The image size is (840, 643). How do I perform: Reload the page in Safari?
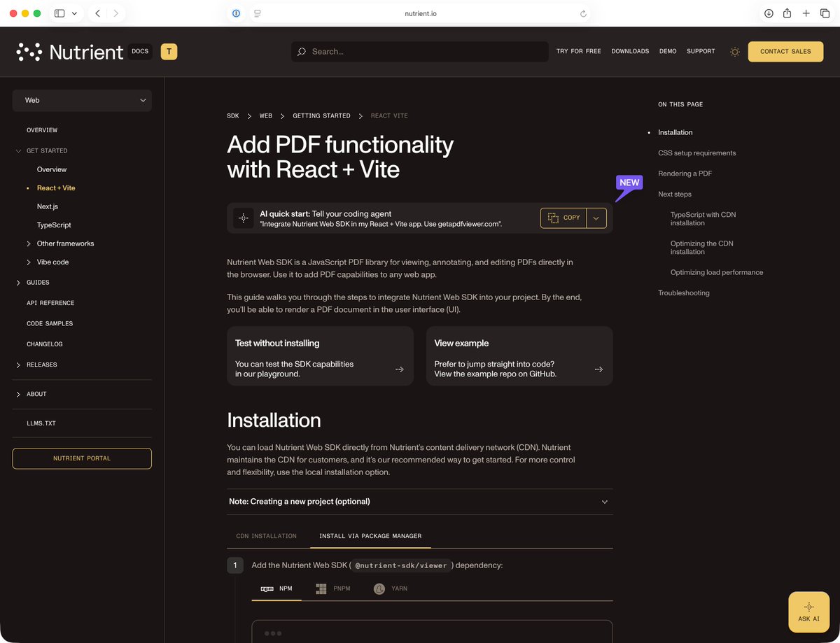tap(583, 13)
